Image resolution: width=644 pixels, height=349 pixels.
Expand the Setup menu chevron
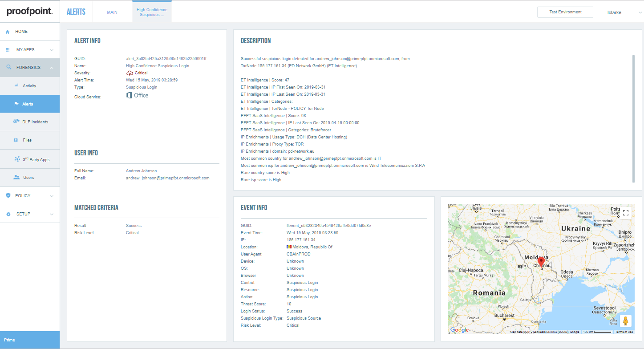pos(52,214)
